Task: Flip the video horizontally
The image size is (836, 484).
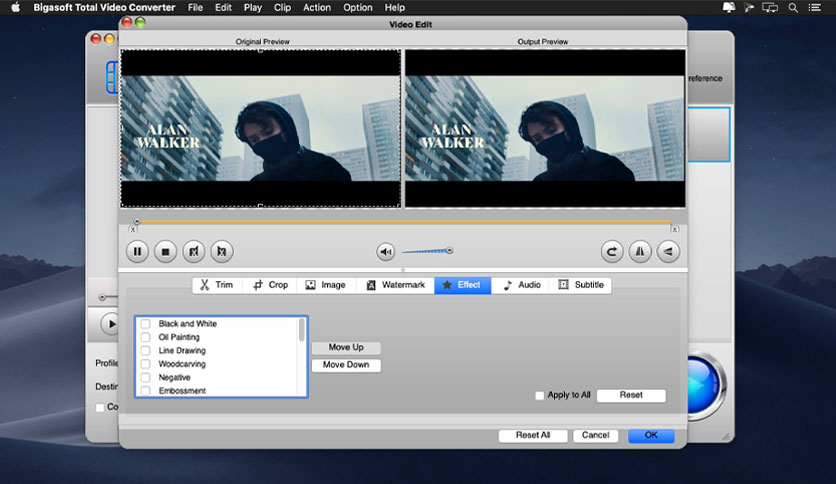Action: (640, 252)
